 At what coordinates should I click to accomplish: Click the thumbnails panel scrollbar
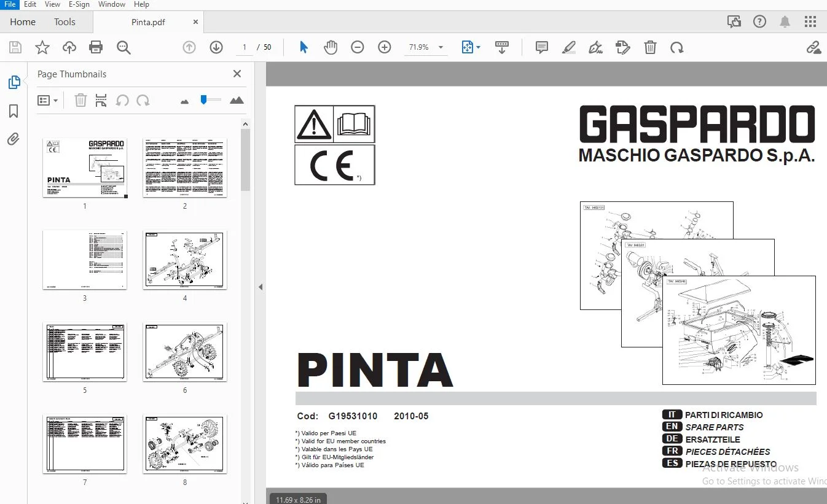pos(245,160)
